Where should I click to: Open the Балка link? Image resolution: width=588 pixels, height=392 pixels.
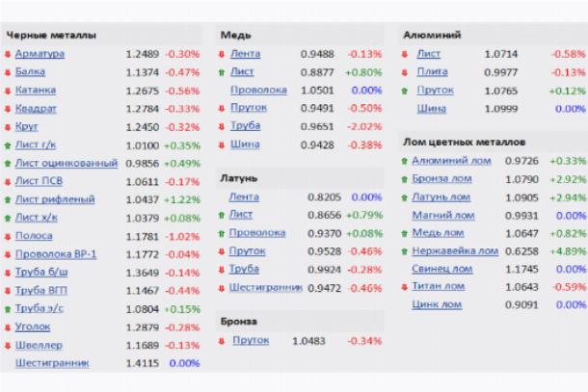click(30, 72)
